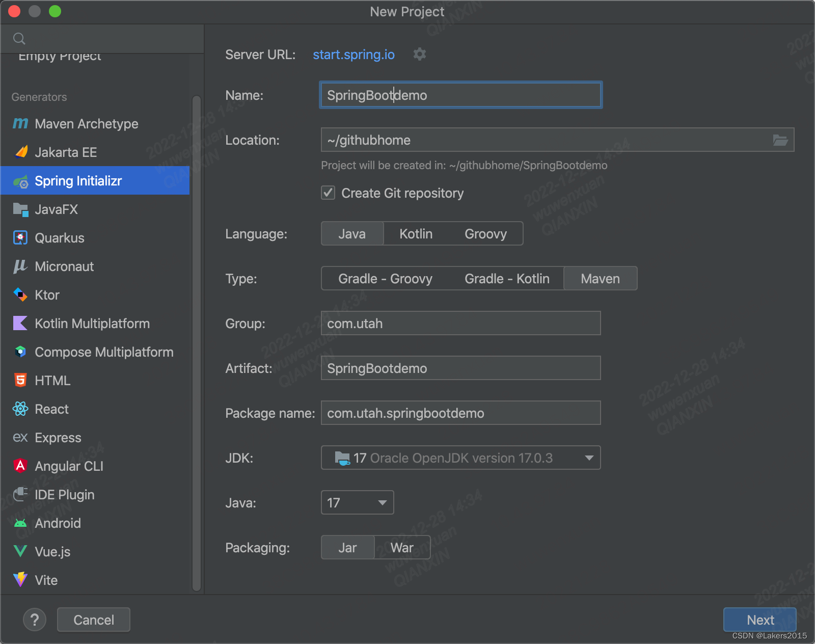The width and height of the screenshot is (815, 644).
Task: Uncheck Create Git repository checkbox
Action: (x=328, y=193)
